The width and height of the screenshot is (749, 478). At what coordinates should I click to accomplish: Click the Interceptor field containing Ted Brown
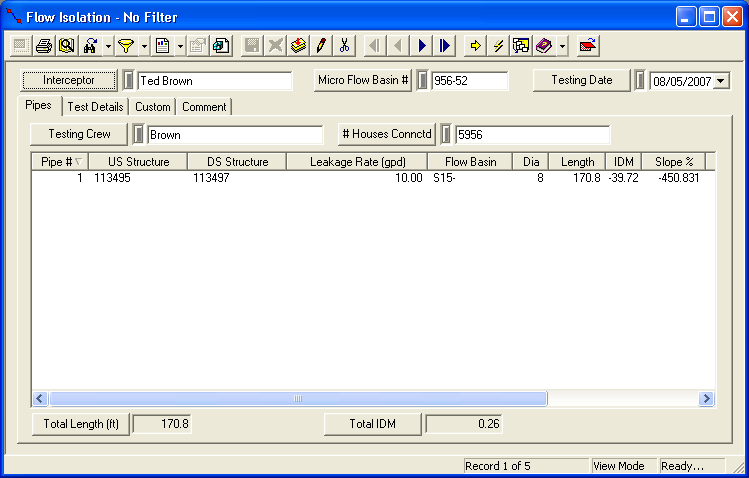[x=214, y=81]
